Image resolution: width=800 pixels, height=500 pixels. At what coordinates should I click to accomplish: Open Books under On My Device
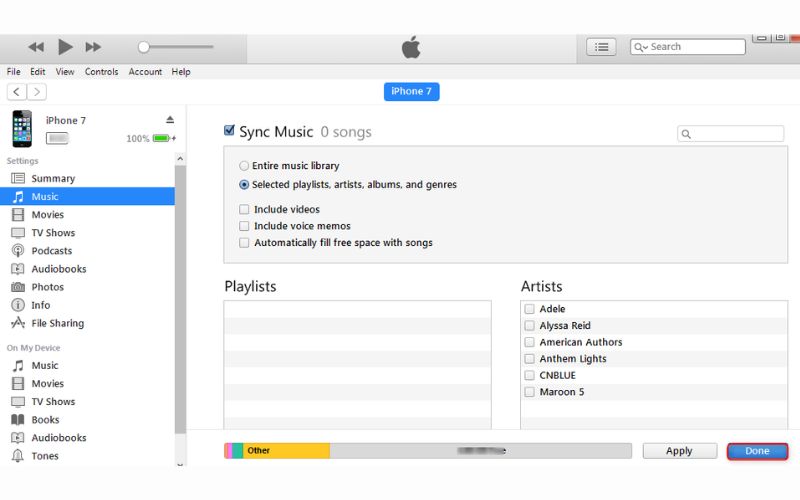point(87,419)
